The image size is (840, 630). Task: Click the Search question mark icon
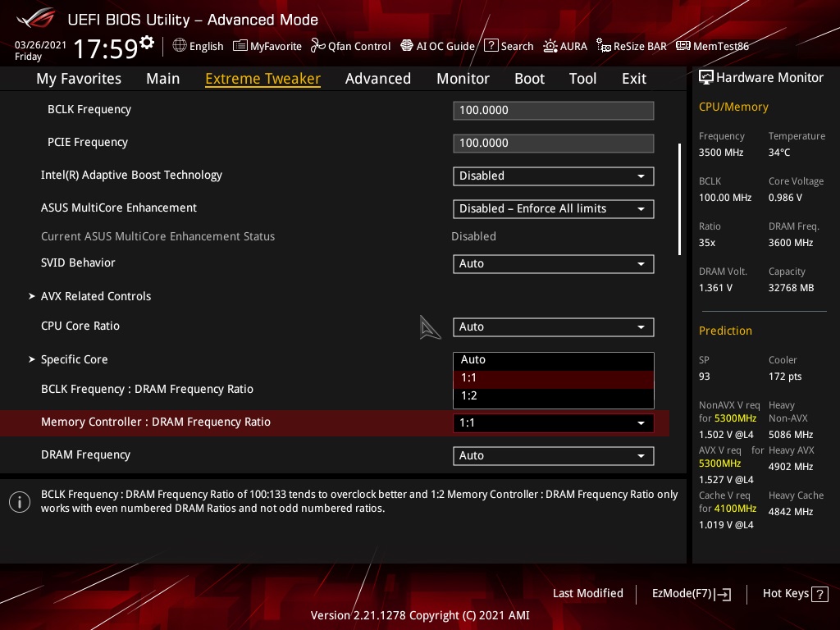[491, 46]
